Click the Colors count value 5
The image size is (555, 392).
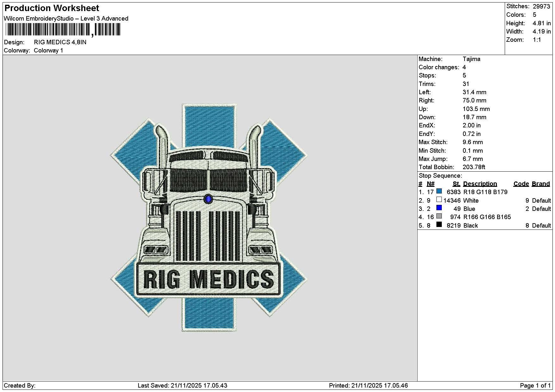tap(534, 15)
